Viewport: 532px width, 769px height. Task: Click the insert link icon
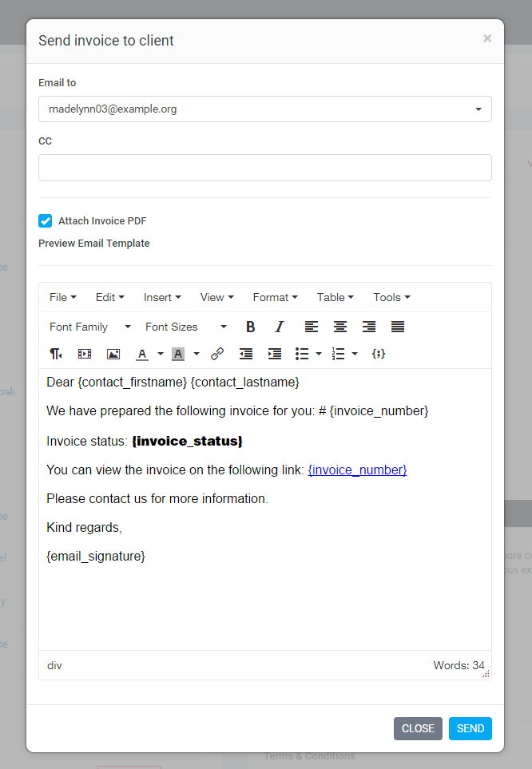point(217,354)
